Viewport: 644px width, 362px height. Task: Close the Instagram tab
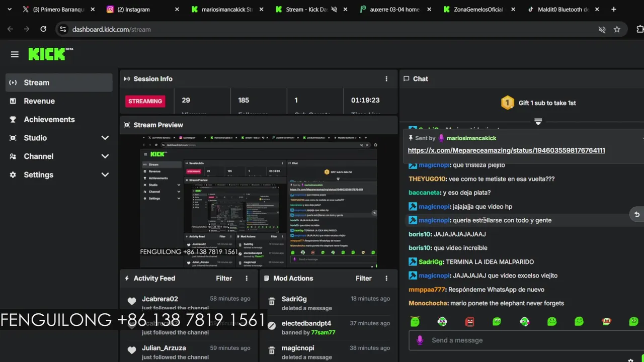[x=177, y=9]
